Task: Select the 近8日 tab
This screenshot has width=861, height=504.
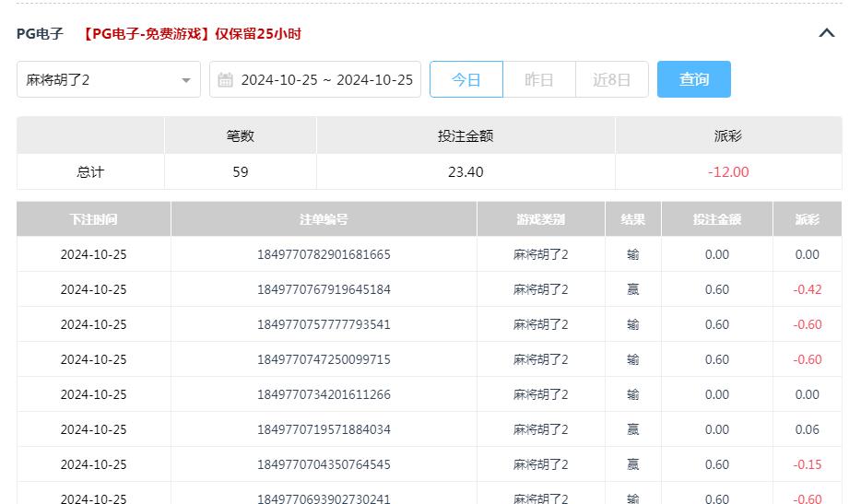Action: click(x=612, y=79)
